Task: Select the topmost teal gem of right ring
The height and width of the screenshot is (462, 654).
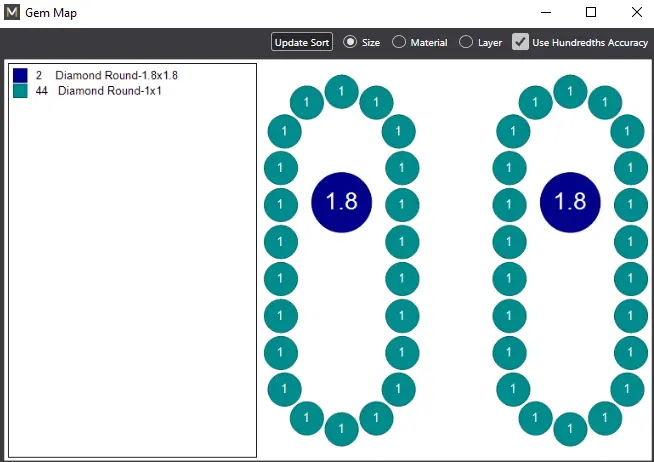Action: [570, 92]
